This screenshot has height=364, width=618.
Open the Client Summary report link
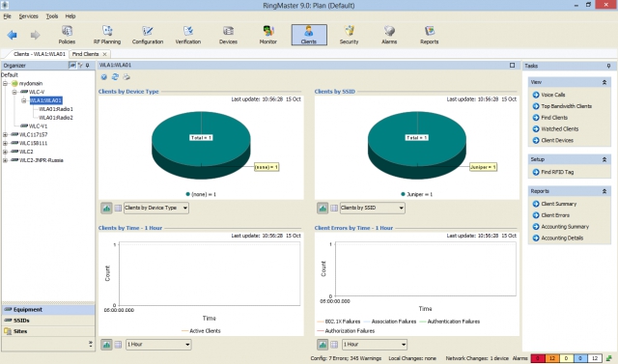click(x=558, y=204)
